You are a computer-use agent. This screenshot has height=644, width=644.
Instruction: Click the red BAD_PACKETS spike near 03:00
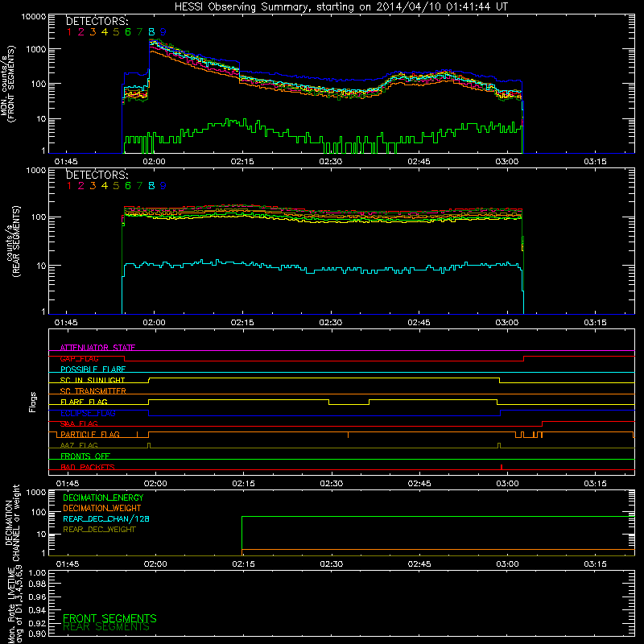click(502, 467)
